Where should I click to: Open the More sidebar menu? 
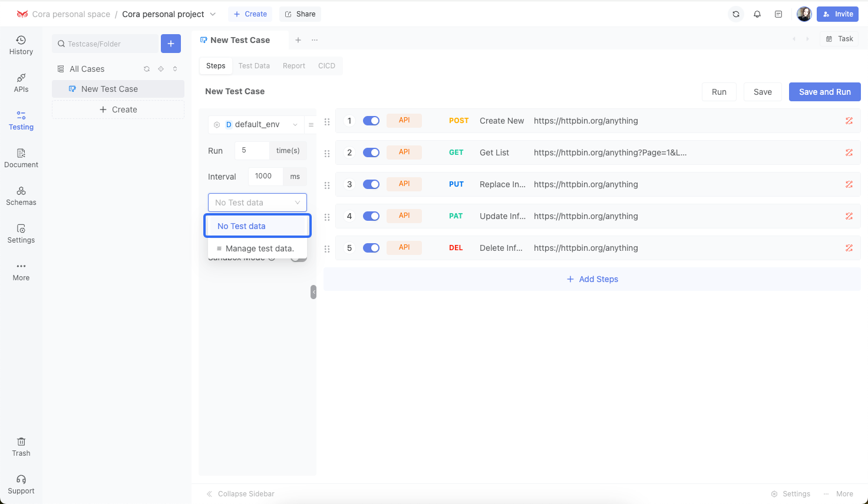coord(21,271)
